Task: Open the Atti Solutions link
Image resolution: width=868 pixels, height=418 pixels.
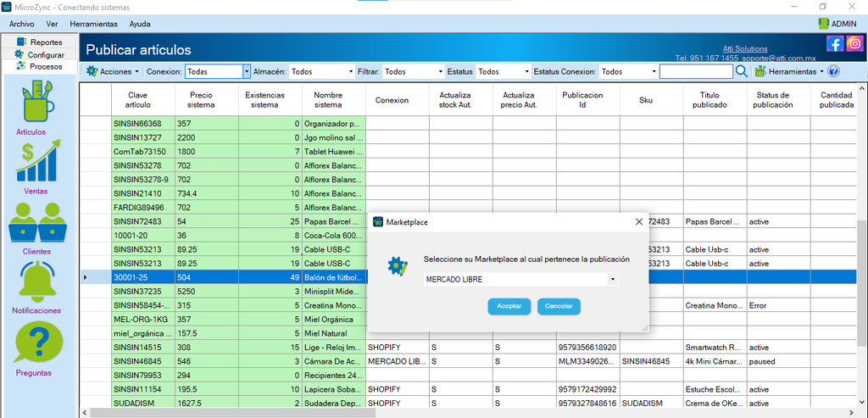Action: click(x=745, y=48)
